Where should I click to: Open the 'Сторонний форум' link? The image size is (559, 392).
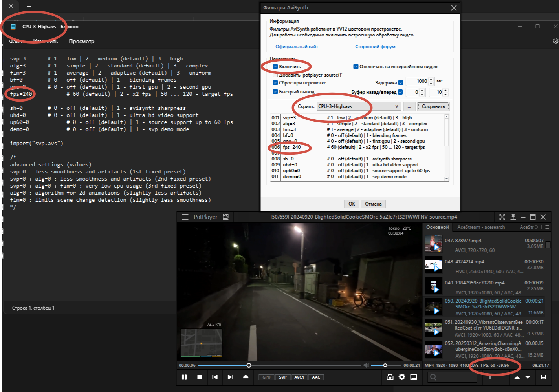point(375,47)
